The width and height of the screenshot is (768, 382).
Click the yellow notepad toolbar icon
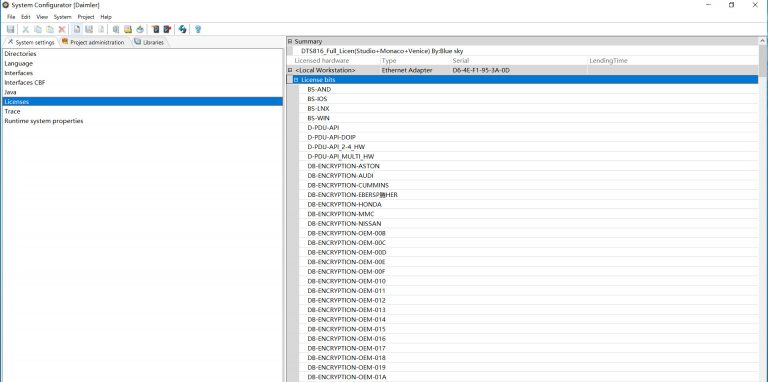[128, 29]
